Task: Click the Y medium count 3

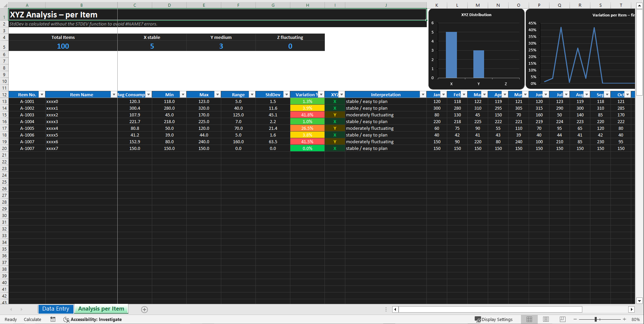Action: click(x=221, y=46)
